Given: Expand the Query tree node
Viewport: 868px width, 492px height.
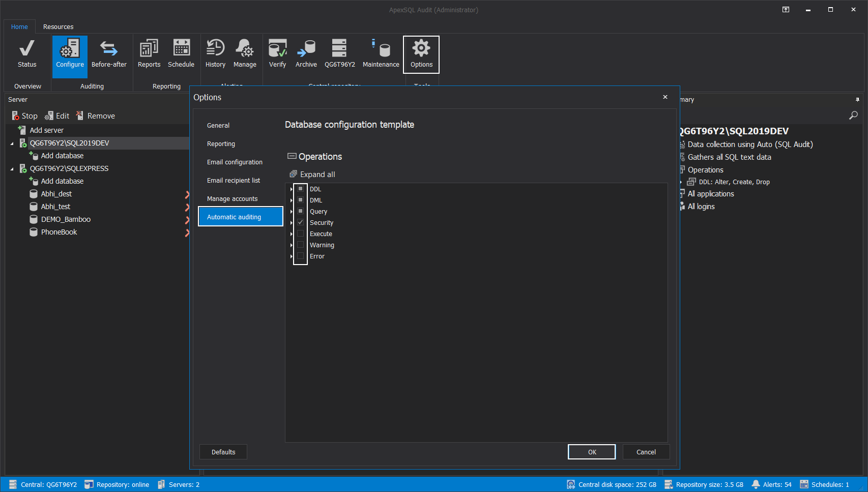Looking at the screenshot, I should (292, 212).
